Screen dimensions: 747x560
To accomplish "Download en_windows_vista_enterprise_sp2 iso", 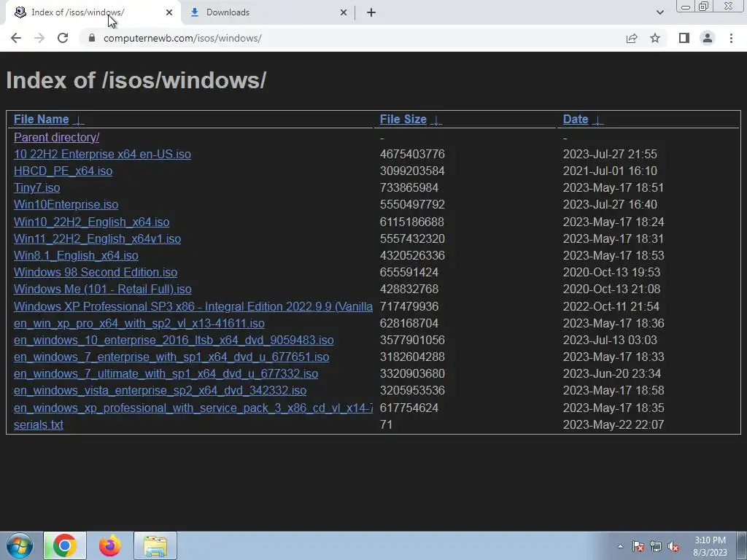I will pyautogui.click(x=160, y=391).
